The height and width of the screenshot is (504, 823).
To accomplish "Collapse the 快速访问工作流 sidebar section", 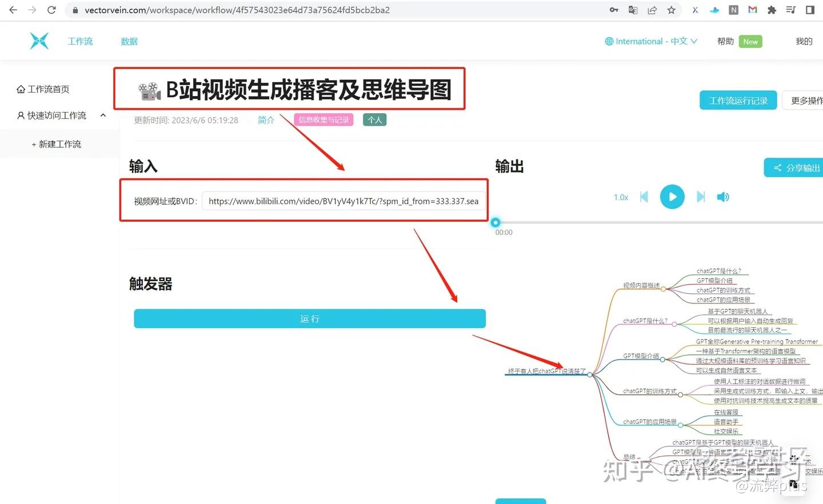I will (x=103, y=115).
